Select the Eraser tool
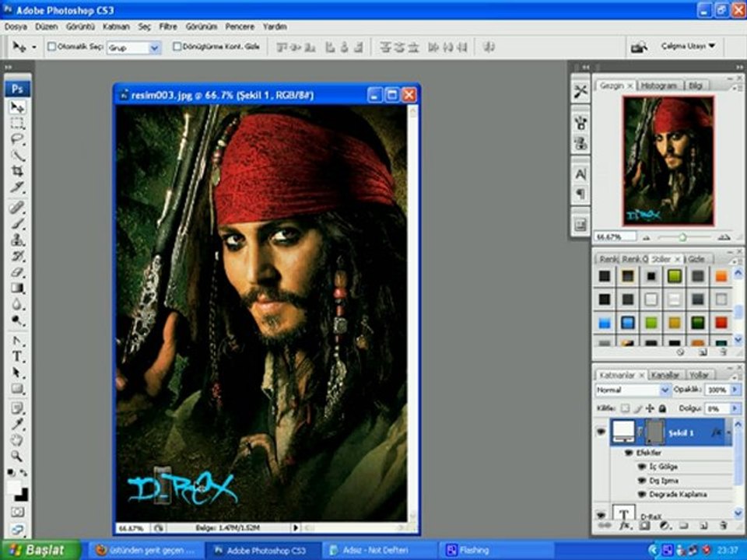Image resolution: width=747 pixels, height=560 pixels. coord(18,272)
